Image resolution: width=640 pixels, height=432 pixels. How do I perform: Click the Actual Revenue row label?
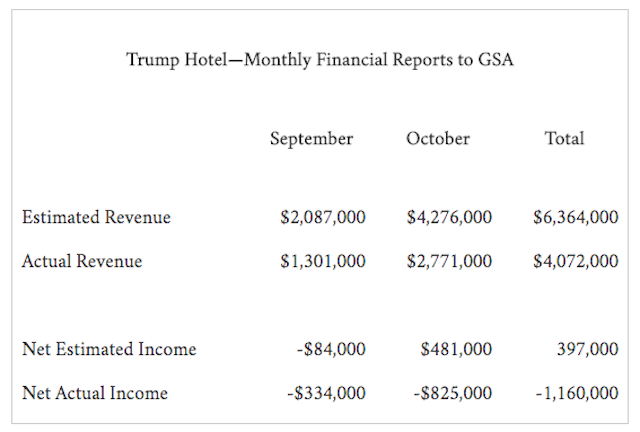coord(82,261)
